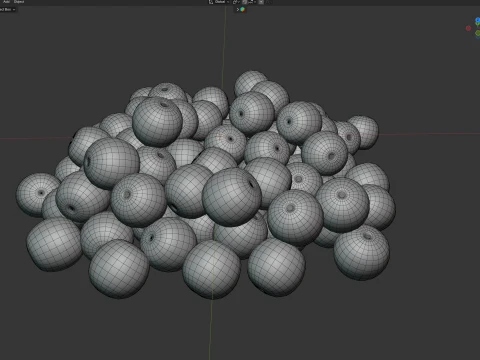Viewport: 480px width, 360px height.
Task: Toggle the snapping magnet button
Action: coord(244,2)
